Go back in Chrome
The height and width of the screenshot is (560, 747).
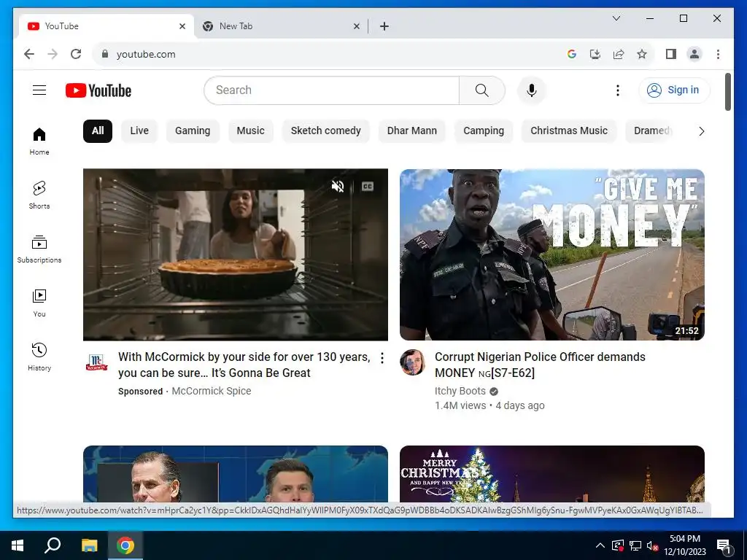tap(29, 54)
